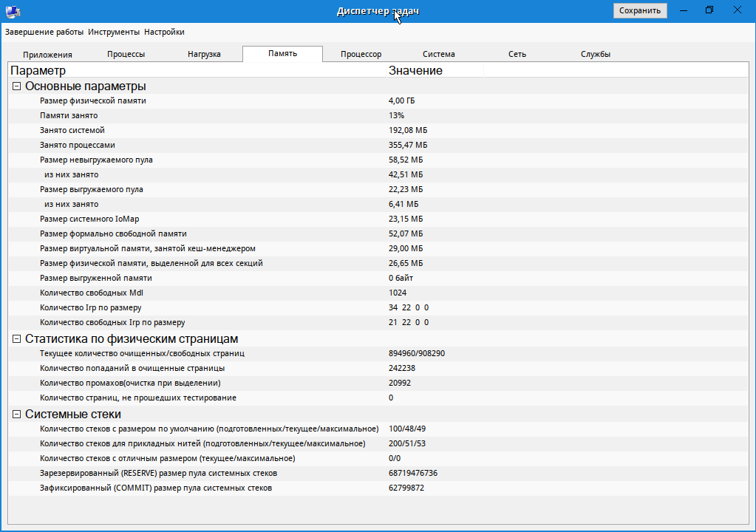Image resolution: width=756 pixels, height=532 pixels.
Task: Minimize the Диспетчер задач window
Action: 683,10
